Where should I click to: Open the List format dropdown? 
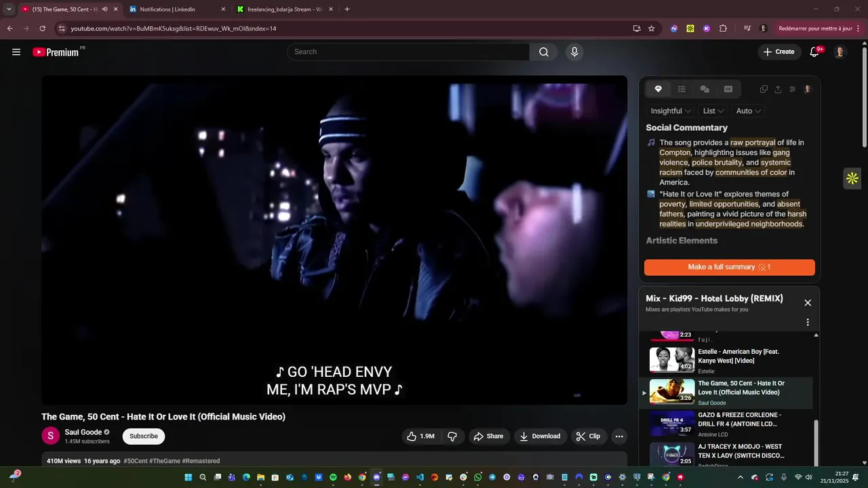[x=713, y=111]
